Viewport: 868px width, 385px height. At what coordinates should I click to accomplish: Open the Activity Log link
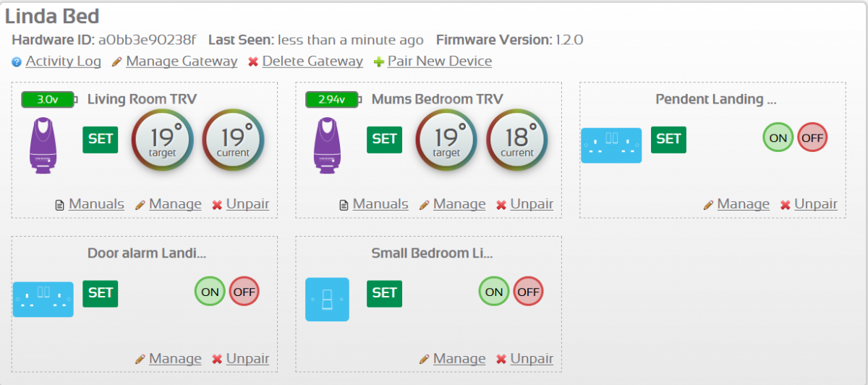(63, 62)
